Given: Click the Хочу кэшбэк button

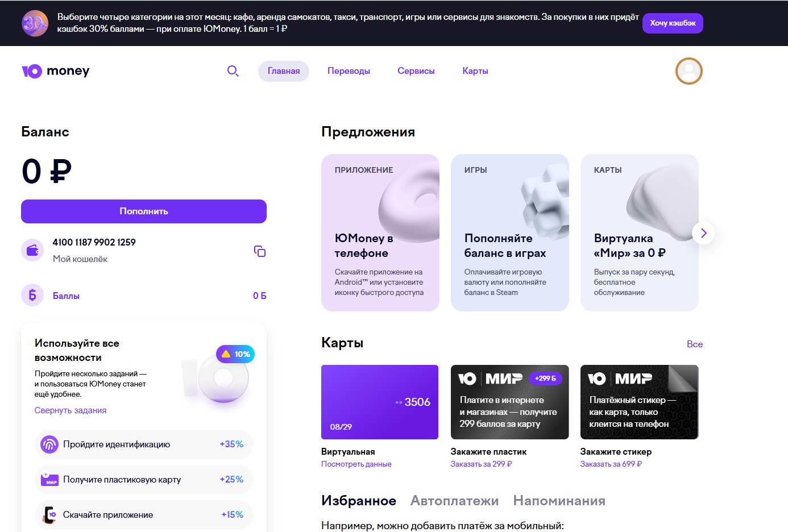Looking at the screenshot, I should tap(673, 23).
